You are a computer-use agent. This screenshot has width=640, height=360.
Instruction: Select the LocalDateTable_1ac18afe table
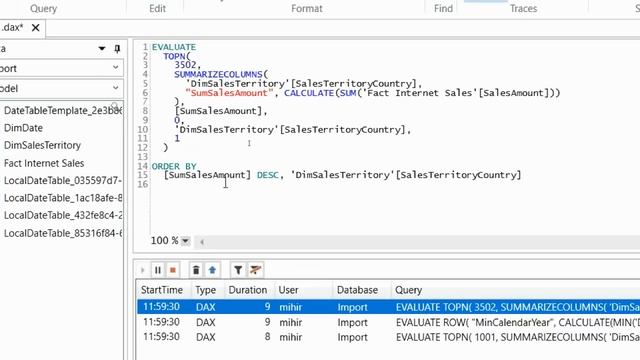tap(63, 198)
